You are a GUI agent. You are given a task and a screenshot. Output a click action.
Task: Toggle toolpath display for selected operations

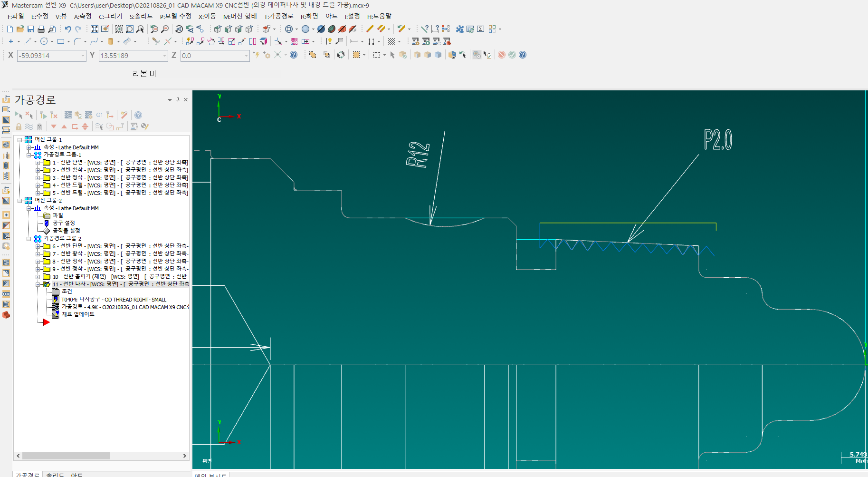[x=29, y=127]
